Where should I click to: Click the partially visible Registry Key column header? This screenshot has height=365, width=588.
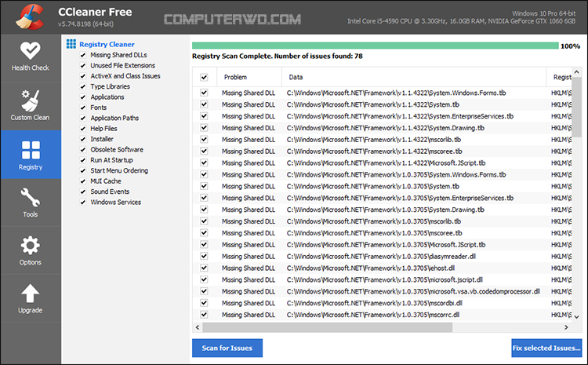(x=559, y=77)
